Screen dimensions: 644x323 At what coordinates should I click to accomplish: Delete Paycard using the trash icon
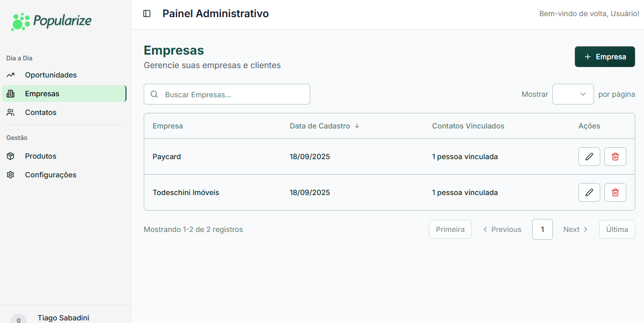[x=615, y=157]
